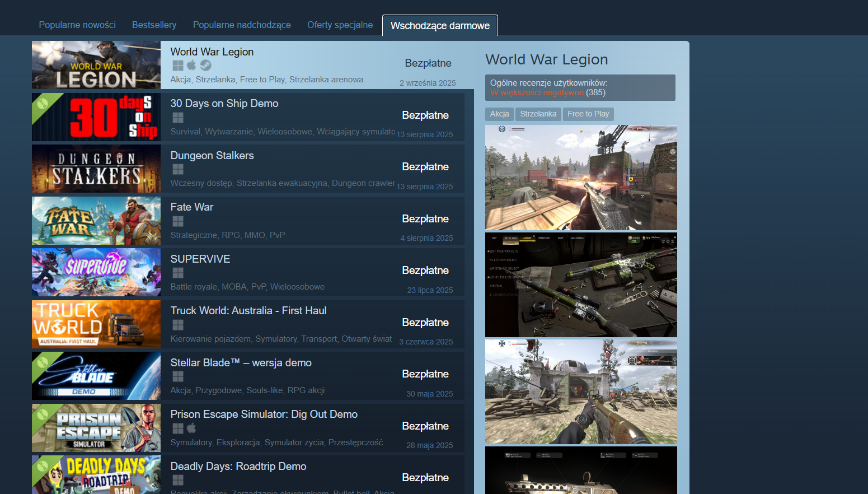The width and height of the screenshot is (868, 494).
Task: Open Truck World: Australia - First Haul
Action: pos(248,311)
